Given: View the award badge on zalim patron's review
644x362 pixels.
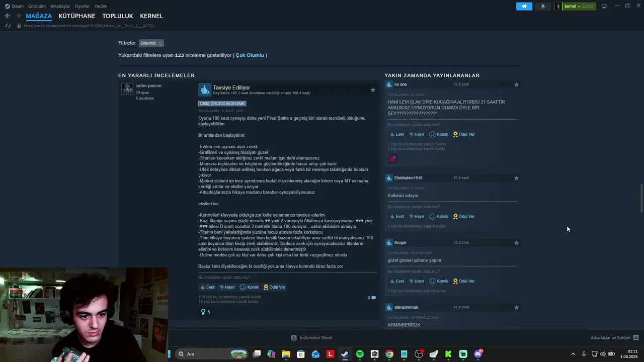Looking at the screenshot, I should click(205, 312).
